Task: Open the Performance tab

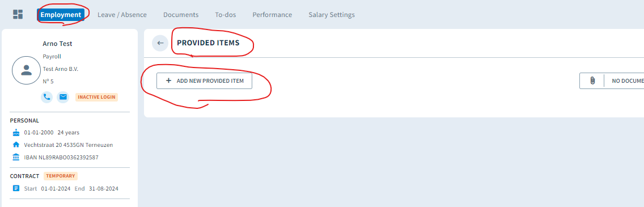Action: click(x=272, y=15)
